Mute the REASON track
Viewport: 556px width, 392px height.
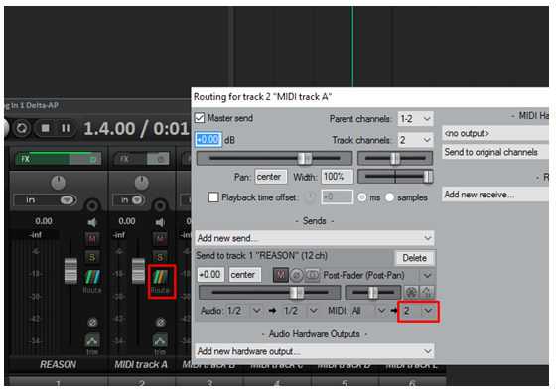[92, 239]
